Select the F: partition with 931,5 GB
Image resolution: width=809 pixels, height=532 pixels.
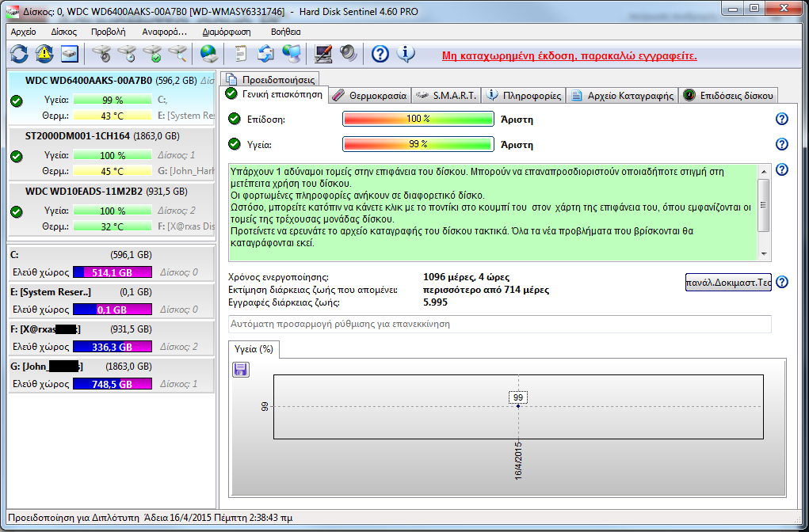(x=112, y=338)
